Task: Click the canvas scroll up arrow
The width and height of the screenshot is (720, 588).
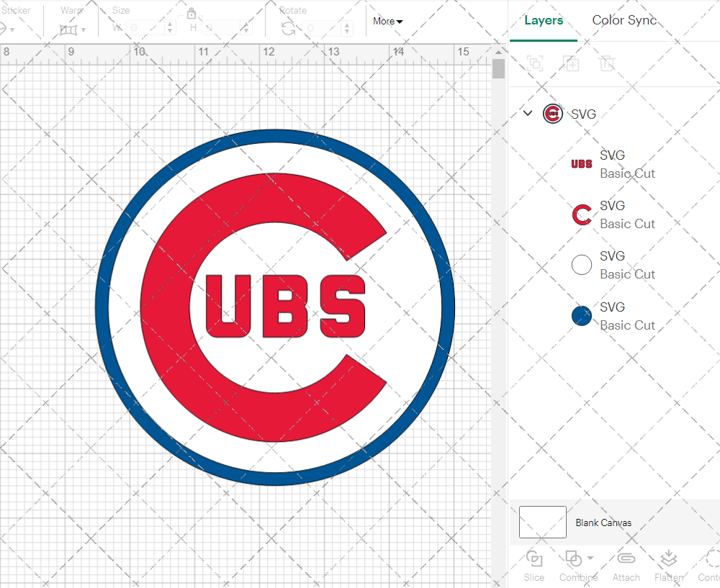Action: click(498, 52)
